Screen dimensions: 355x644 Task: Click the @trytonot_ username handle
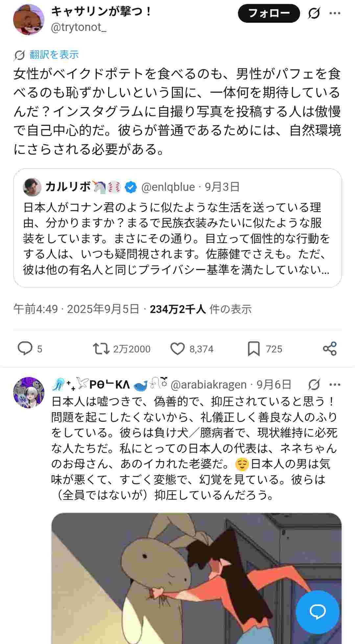tap(79, 28)
